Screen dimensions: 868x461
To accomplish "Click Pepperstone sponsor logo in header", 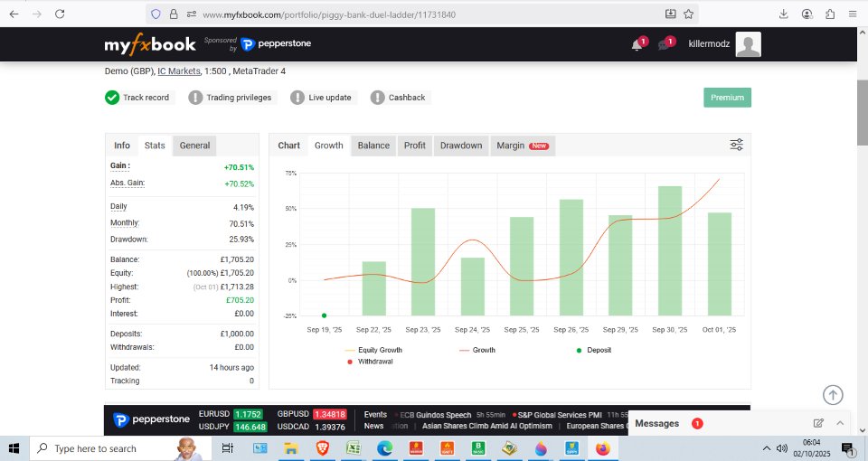I will (276, 43).
